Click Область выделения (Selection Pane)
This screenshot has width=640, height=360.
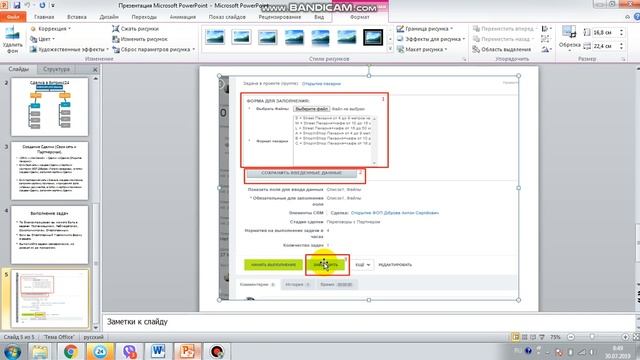(502, 49)
